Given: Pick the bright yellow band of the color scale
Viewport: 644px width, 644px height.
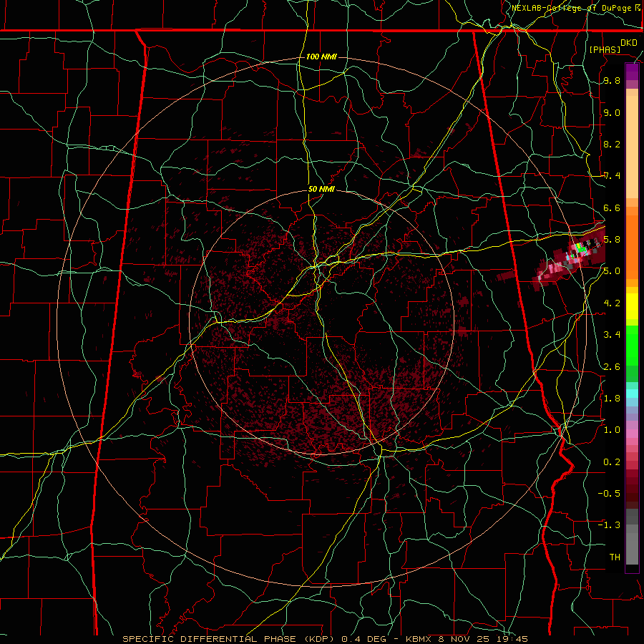Looking at the screenshot, I should click(x=632, y=306).
